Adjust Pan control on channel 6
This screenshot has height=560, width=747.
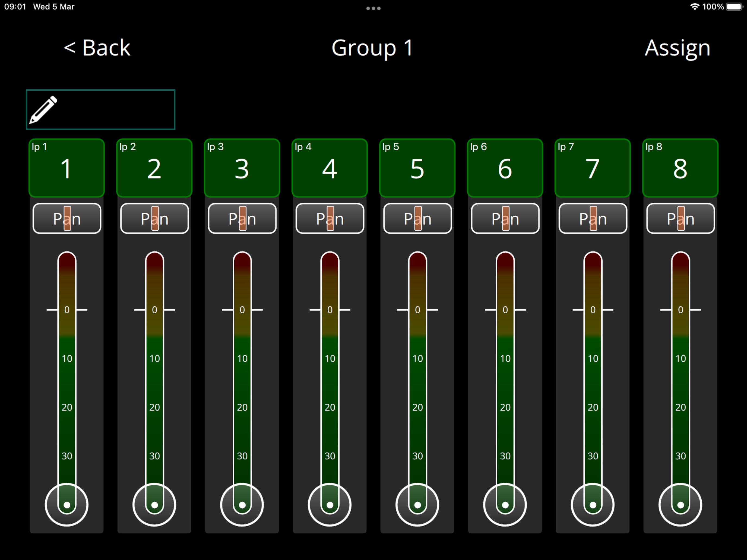[505, 218]
